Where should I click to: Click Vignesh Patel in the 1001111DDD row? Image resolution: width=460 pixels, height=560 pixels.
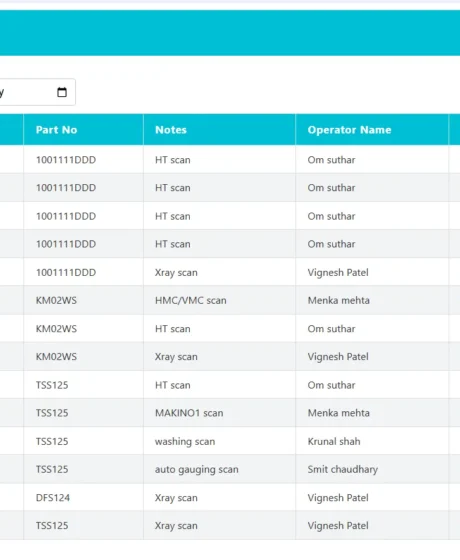pyautogui.click(x=338, y=272)
